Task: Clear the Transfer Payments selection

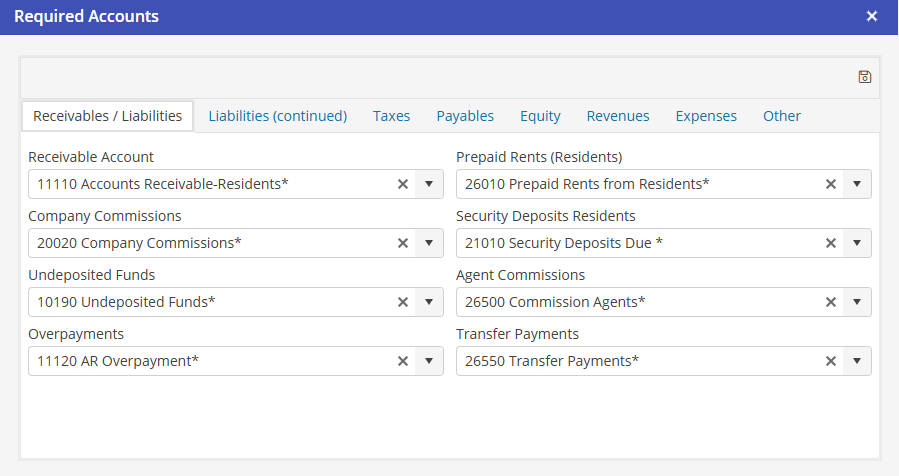Action: tap(830, 361)
